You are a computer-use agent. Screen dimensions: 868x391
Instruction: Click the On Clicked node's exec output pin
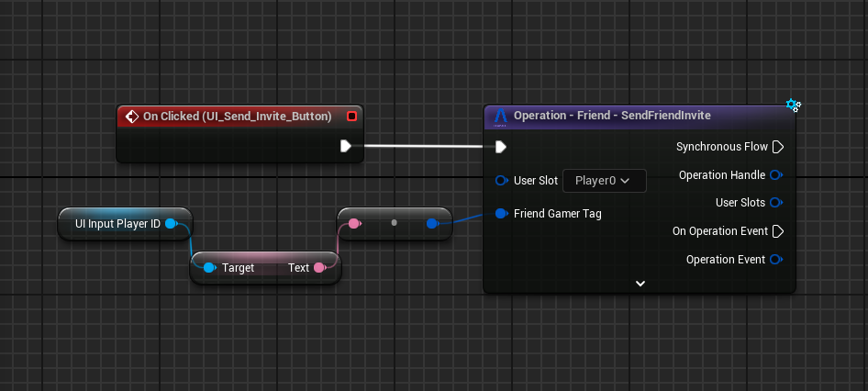[346, 146]
